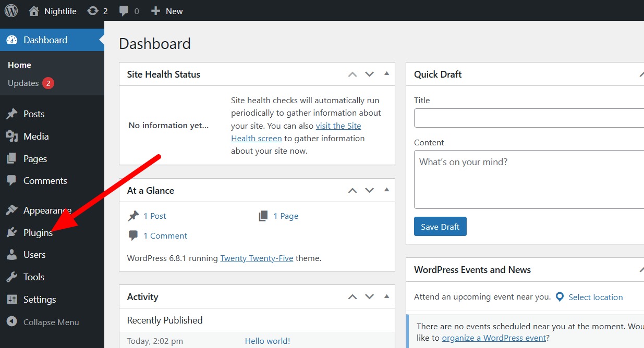Move Activity box up

[353, 297]
